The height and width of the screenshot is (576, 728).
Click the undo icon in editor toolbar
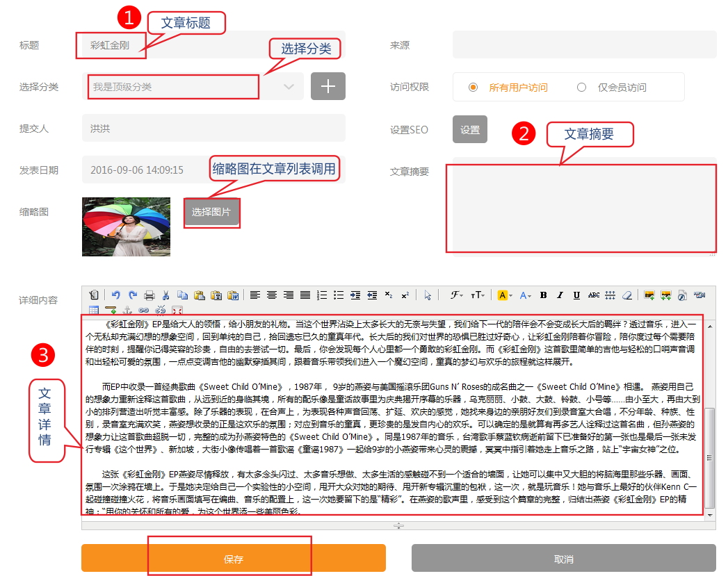coord(115,295)
